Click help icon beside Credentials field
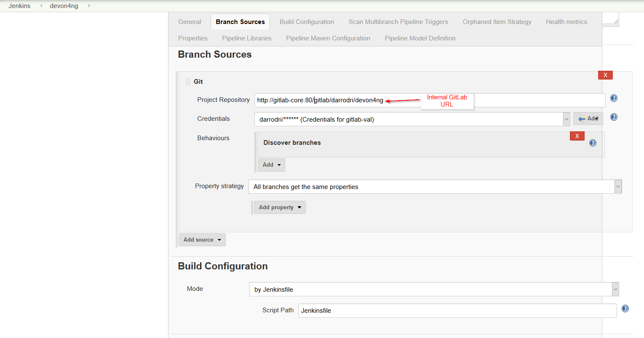 tap(614, 117)
